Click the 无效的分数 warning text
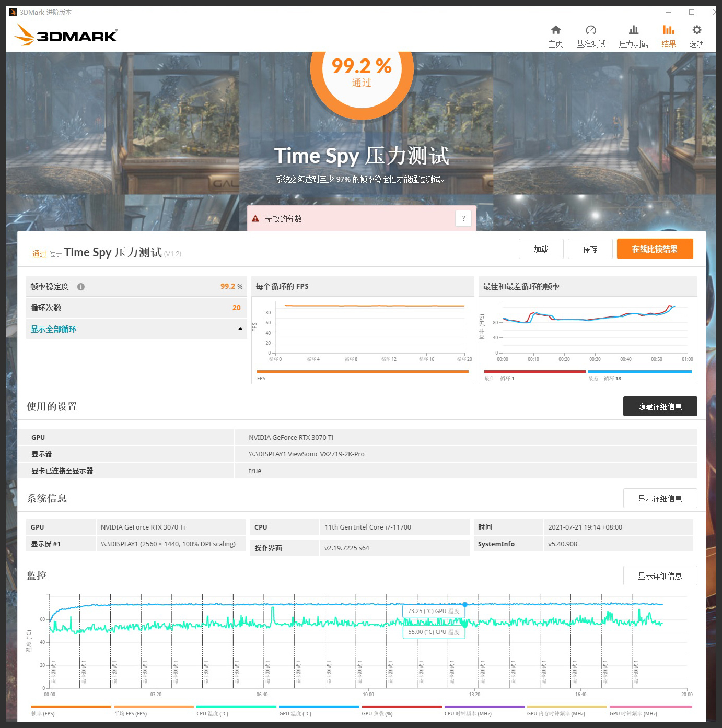The image size is (722, 728). click(x=283, y=219)
